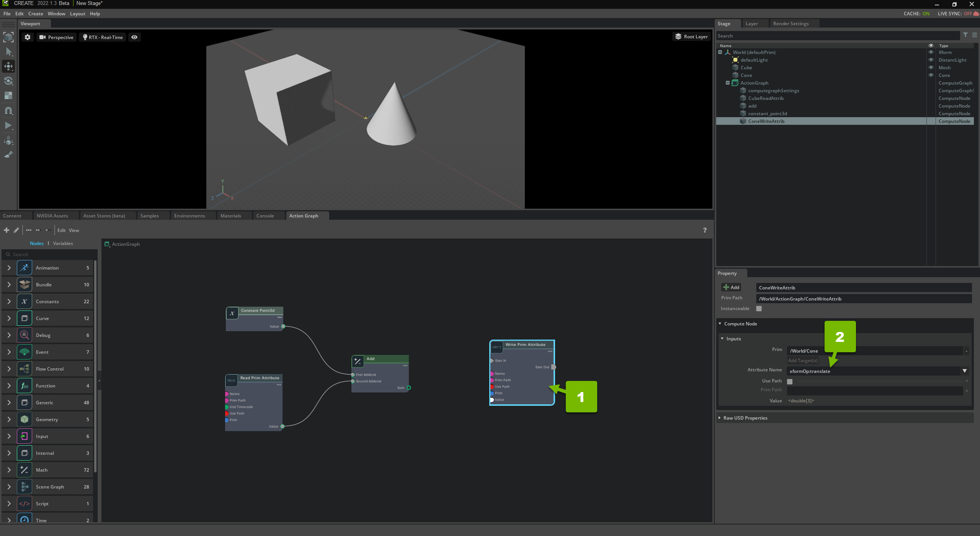Click the node Search field
Viewport: 980px width, 536px height.
(x=50, y=255)
